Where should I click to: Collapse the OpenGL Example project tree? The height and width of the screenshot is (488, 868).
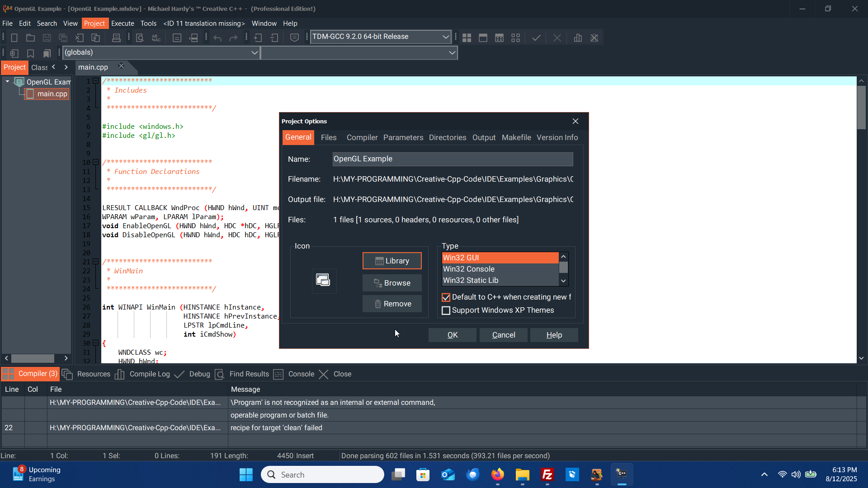click(x=7, y=82)
